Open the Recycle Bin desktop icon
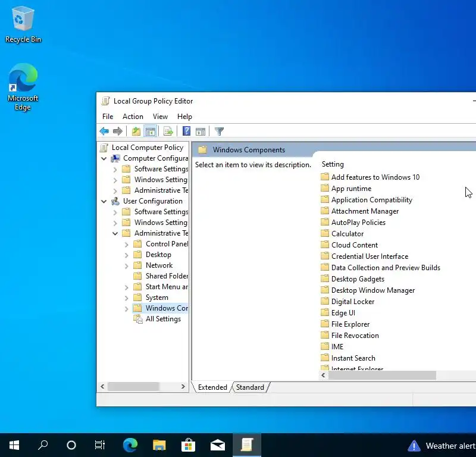476x457 pixels. tap(23, 25)
